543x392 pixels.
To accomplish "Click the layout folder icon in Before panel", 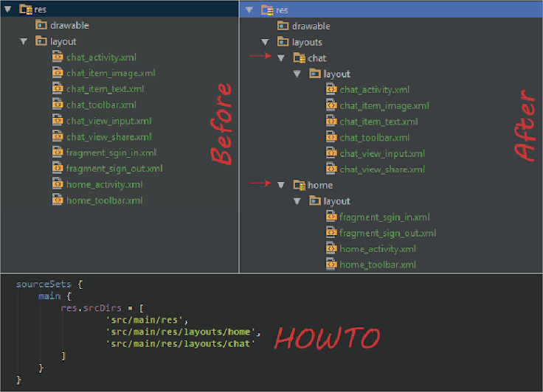I will click(x=41, y=41).
